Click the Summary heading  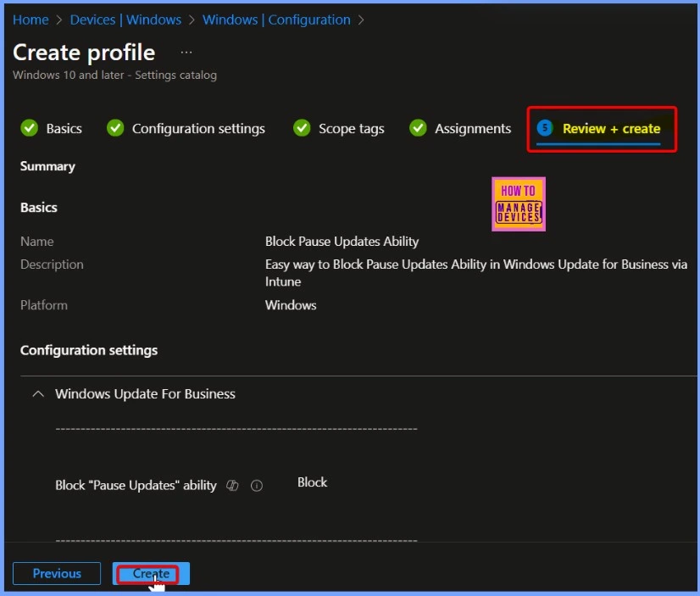tap(47, 166)
